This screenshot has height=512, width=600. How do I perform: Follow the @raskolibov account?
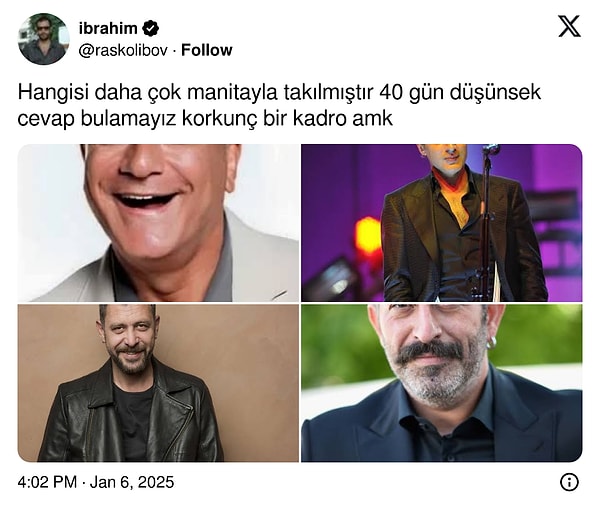[207, 50]
